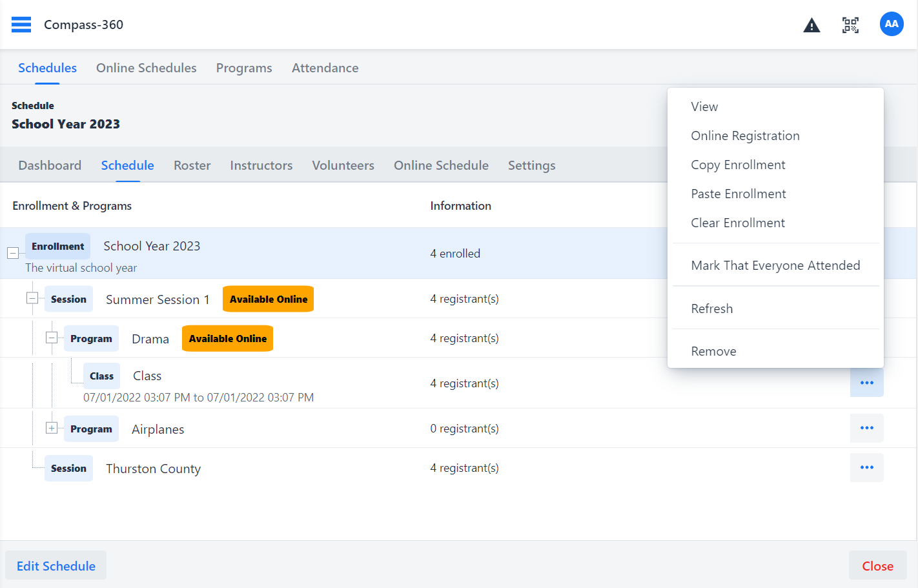
Task: Click Online Registration menu entry
Action: tap(745, 136)
